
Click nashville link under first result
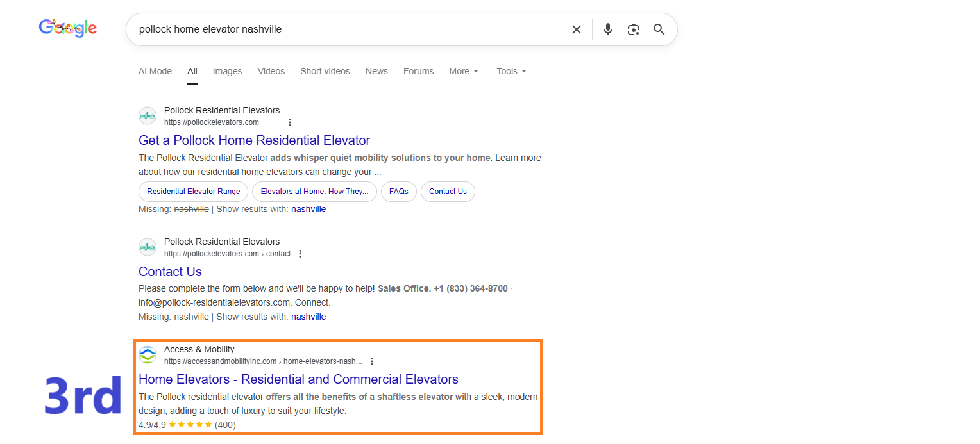[308, 209]
